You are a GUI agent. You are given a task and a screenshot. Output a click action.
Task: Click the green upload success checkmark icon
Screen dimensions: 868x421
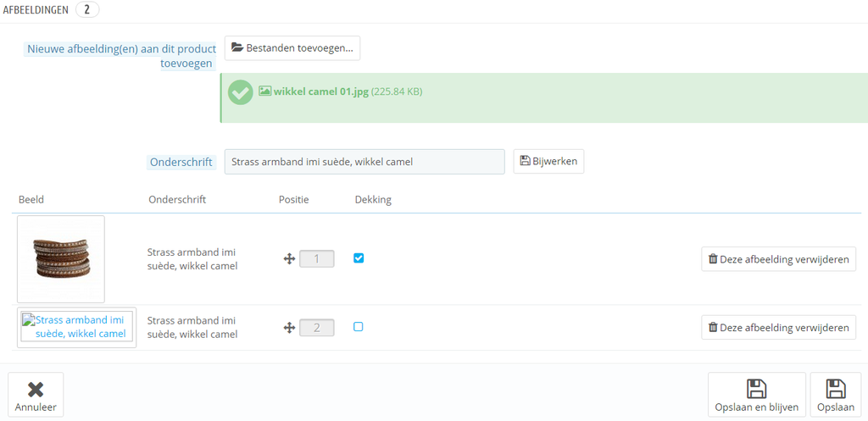click(241, 92)
